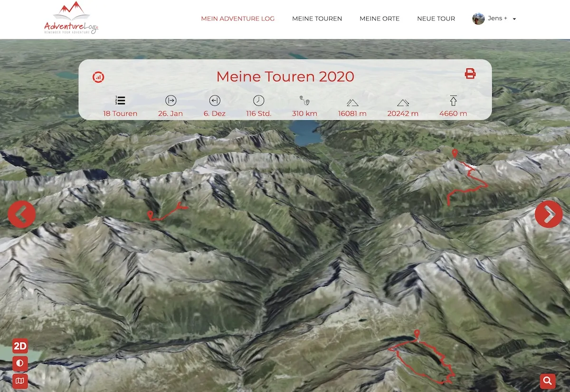Open the MEINE TOUREN menu
The width and height of the screenshot is (570, 392).
point(317,19)
